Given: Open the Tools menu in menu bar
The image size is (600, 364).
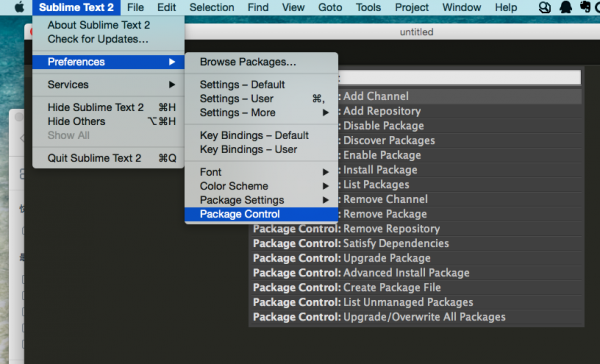Looking at the screenshot, I should (x=368, y=7).
